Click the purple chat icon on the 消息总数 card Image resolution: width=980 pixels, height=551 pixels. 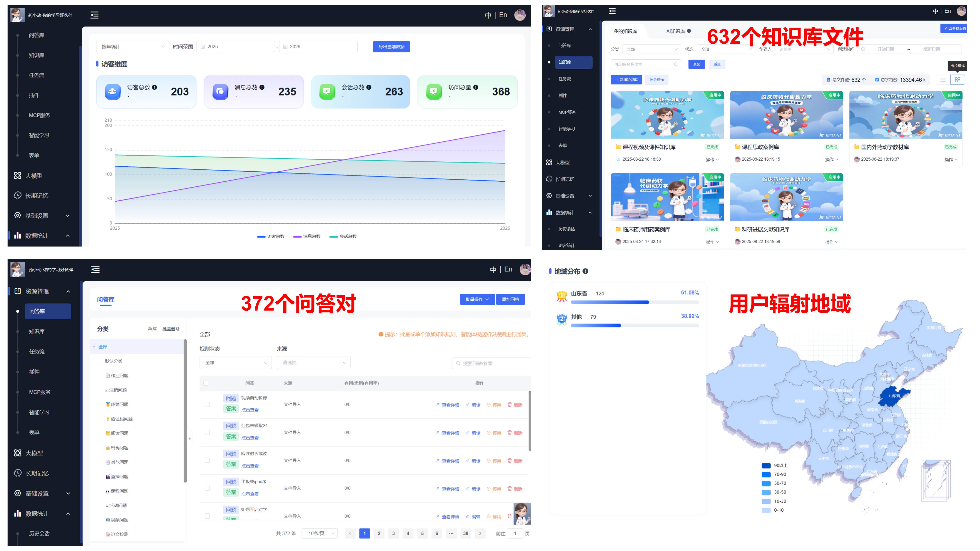(220, 92)
